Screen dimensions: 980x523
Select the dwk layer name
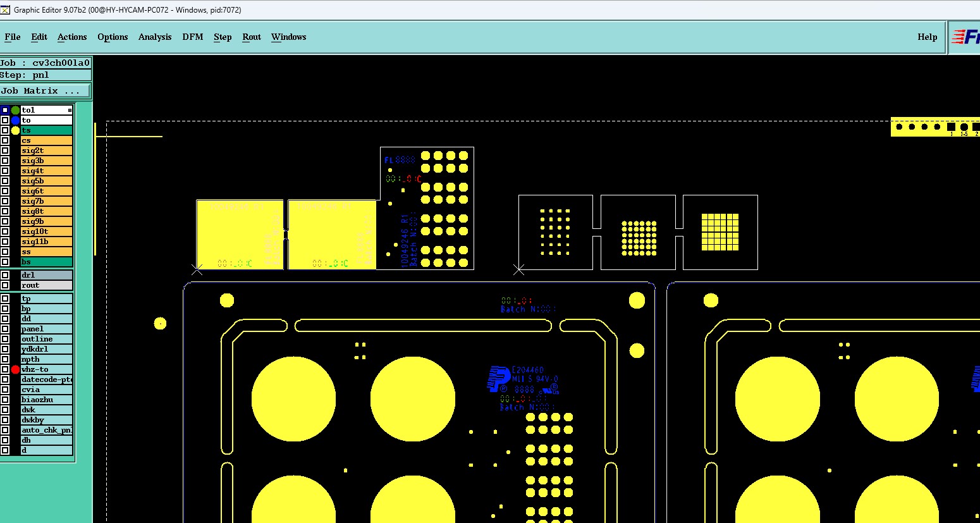(x=47, y=410)
